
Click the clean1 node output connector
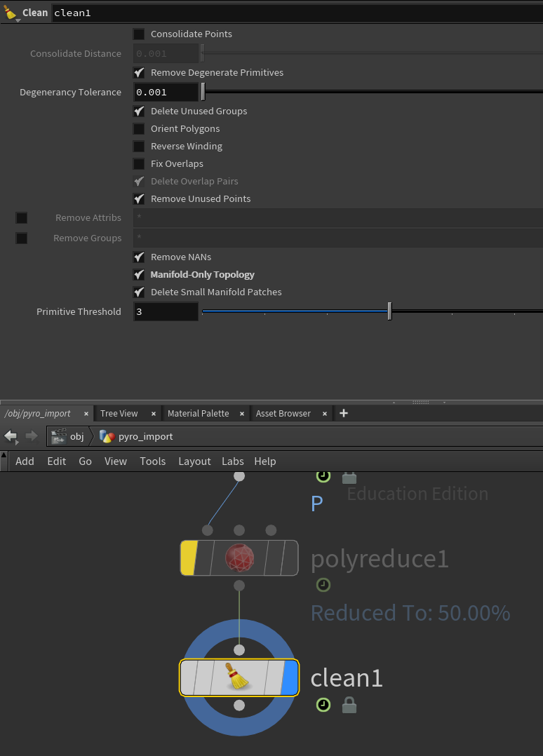(239, 706)
